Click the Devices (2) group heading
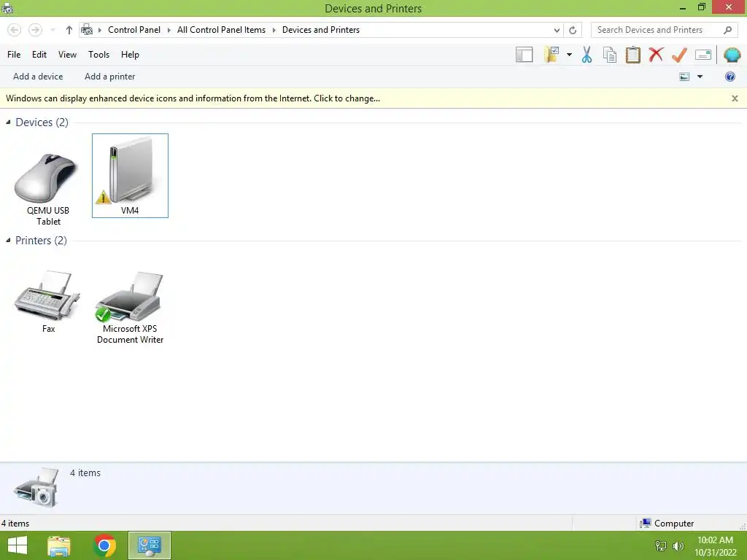The image size is (747, 560). 42,122
